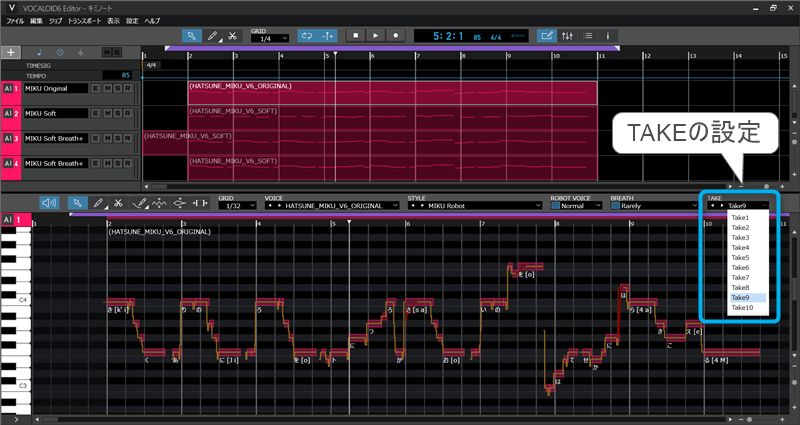The width and height of the screenshot is (800, 425).
Task: Solo the MIKU Original track
Action: pyautogui.click(x=118, y=88)
